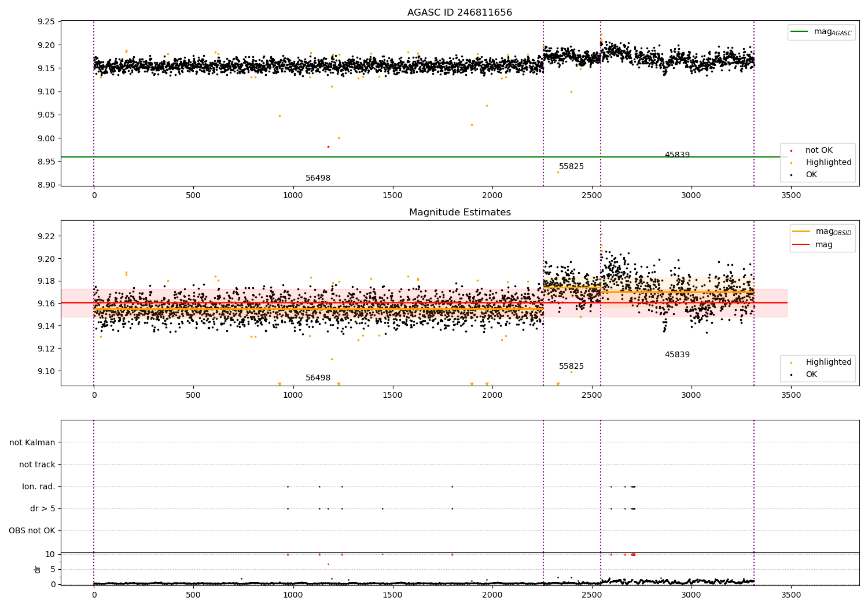Screen dimensions: 868x608
Task: Click the orange mag OBSID legend entry
Action: point(822,232)
